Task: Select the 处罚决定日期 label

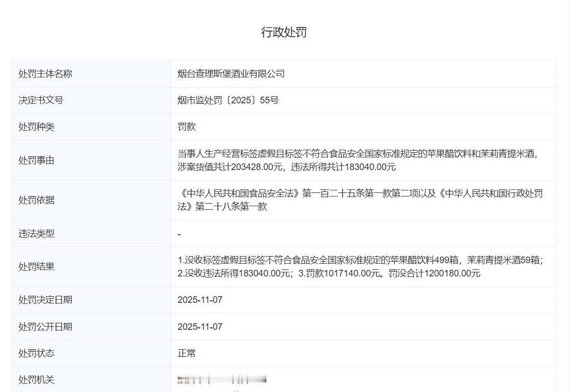Action: (45, 300)
